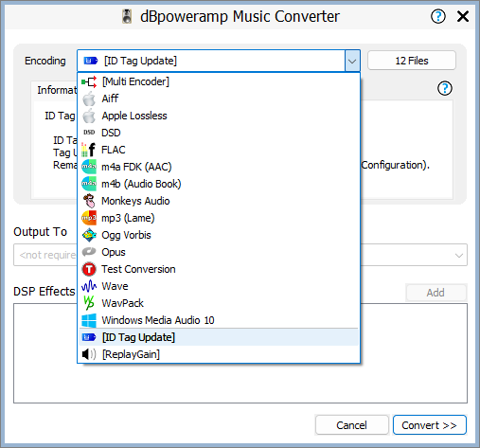Click the Add DSP effect button
Viewport: 480px width, 448px height.
[436, 293]
